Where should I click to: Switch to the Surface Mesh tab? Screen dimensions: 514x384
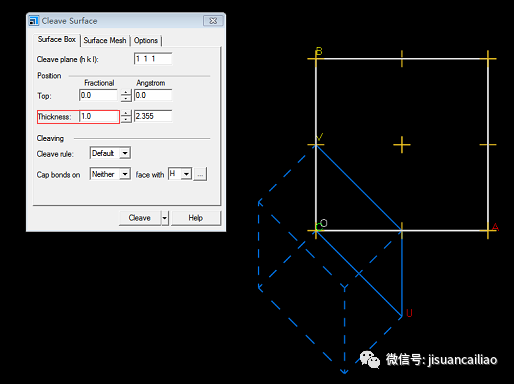click(105, 40)
